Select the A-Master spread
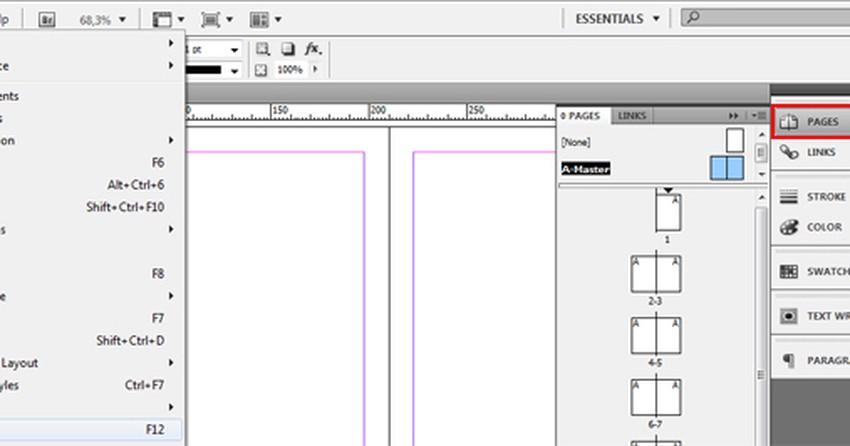 click(x=585, y=169)
